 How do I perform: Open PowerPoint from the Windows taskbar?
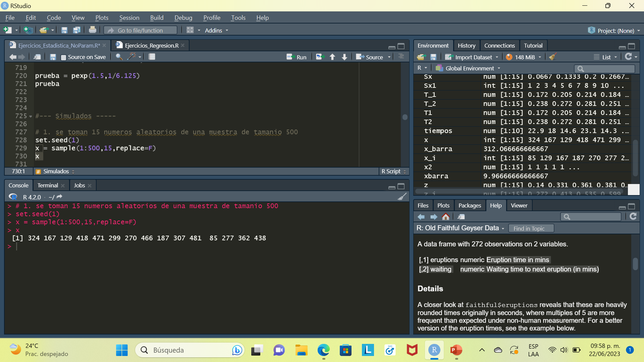click(x=456, y=350)
